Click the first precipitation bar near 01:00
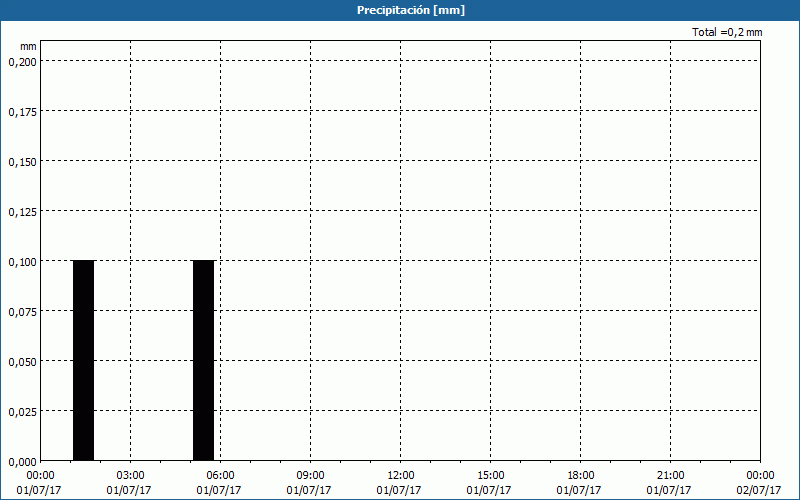Image resolution: width=800 pixels, height=500 pixels. click(84, 361)
